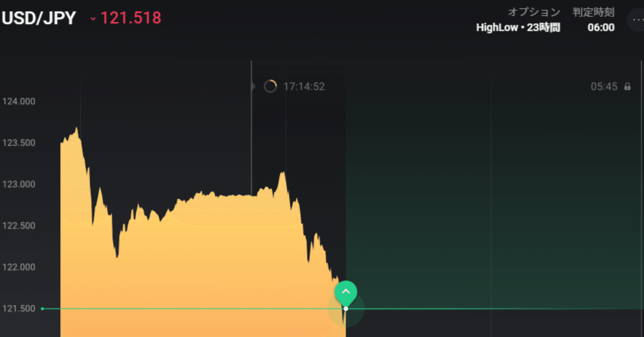Click the 判定時刻 06:00 expiry time
The image size is (644, 337).
coord(601,27)
